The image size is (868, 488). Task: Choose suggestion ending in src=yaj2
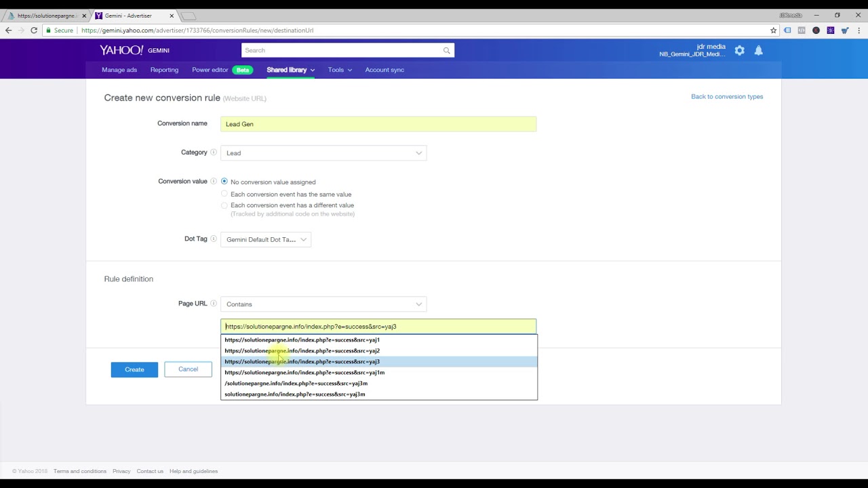coord(378,350)
